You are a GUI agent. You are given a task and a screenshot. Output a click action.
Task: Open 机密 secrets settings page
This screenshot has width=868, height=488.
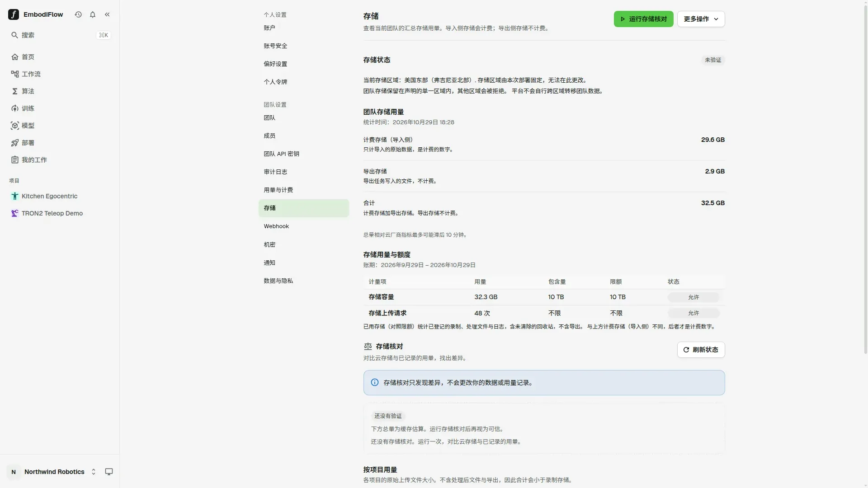[304, 244]
